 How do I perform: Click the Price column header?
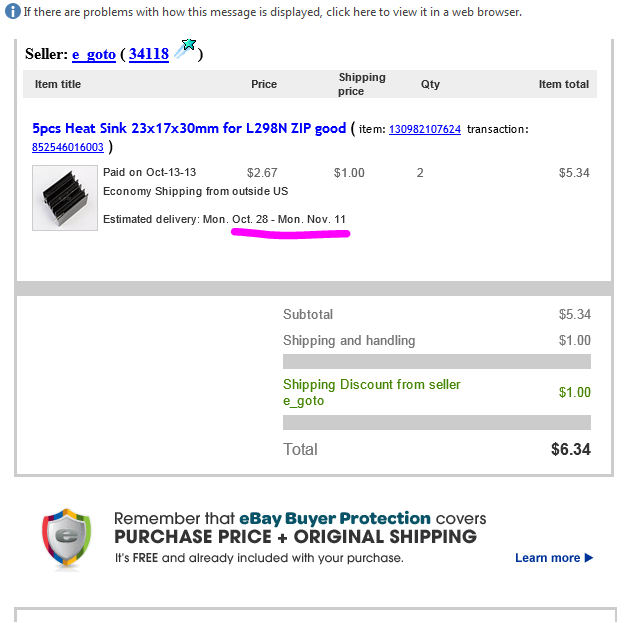[264, 84]
